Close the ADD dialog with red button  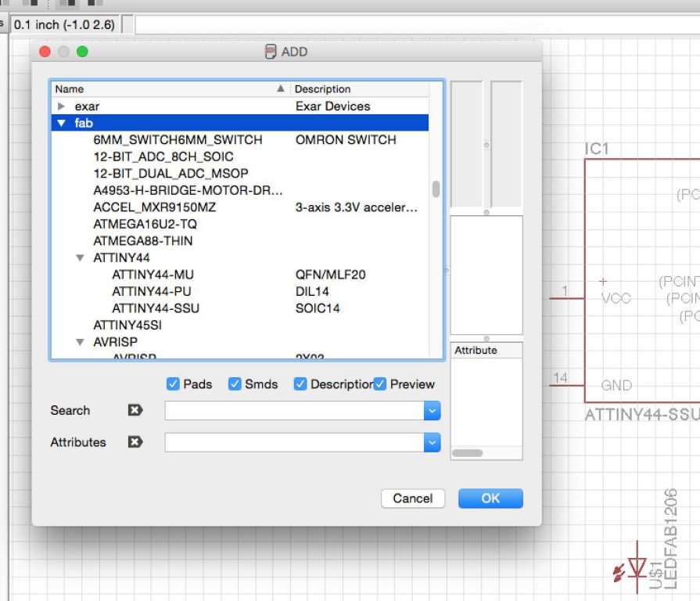45,52
